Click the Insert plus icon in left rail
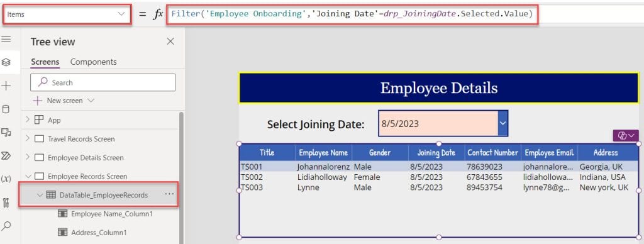Screen dimensions: 644x244 click(x=6, y=86)
